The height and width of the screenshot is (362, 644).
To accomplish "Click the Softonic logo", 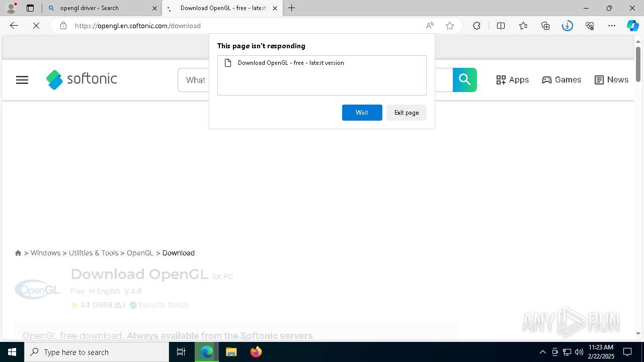I will [82, 79].
